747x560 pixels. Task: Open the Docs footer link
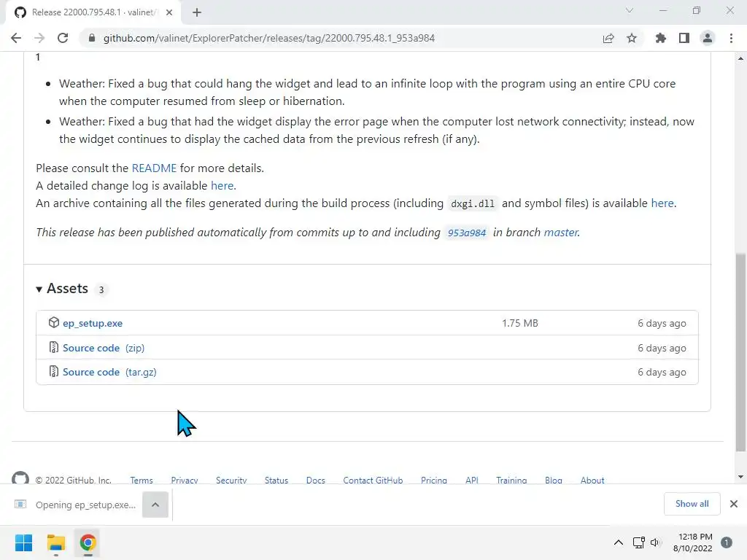pos(315,480)
